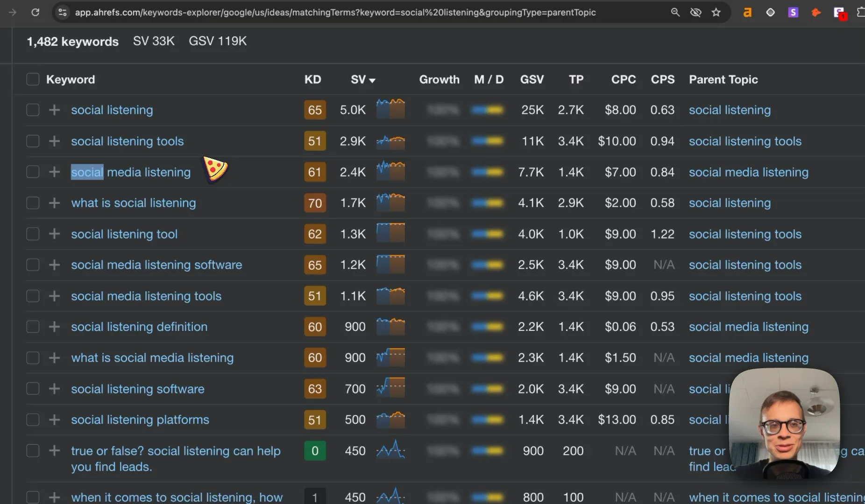Expand 'what is social listening' plus icon
Viewport: 865px width, 504px height.
(x=54, y=203)
